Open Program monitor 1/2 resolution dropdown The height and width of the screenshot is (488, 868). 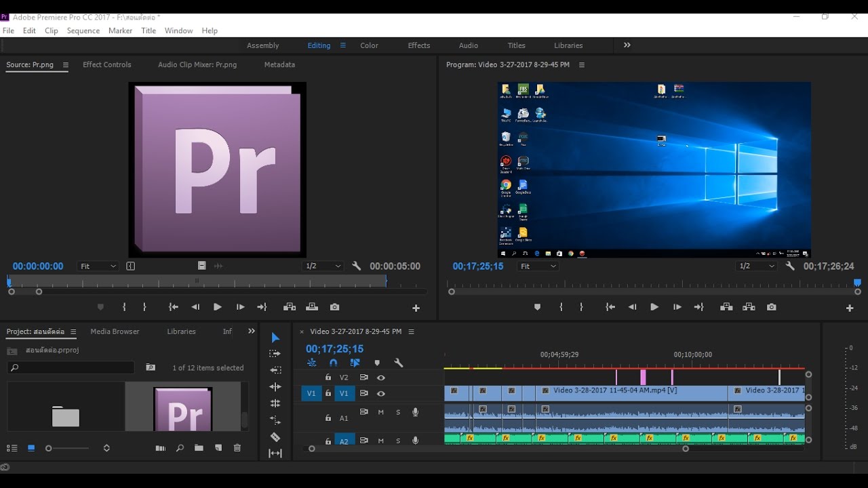pyautogui.click(x=755, y=266)
